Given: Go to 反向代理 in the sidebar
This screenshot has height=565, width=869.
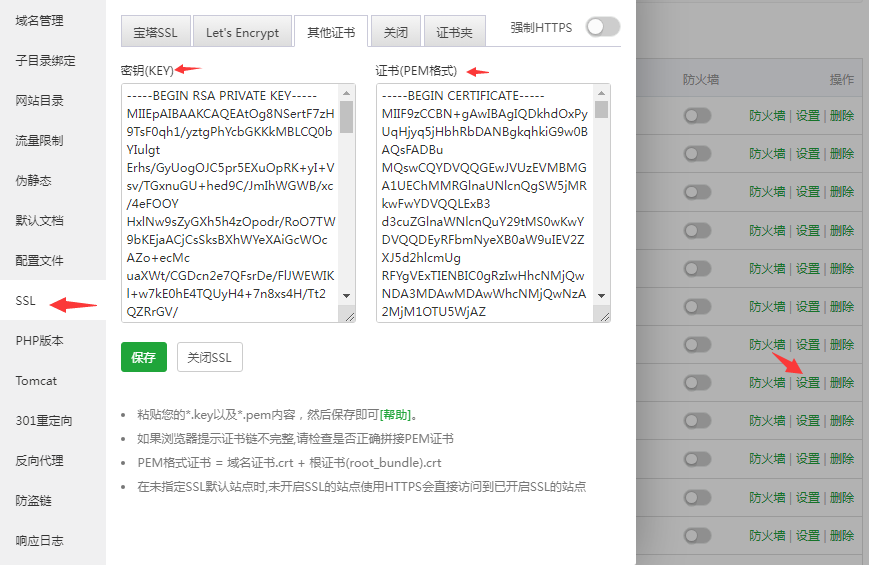Looking at the screenshot, I should click(39, 461).
